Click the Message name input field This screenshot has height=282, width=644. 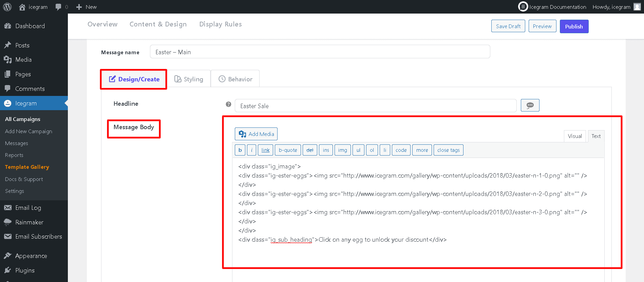coord(320,52)
